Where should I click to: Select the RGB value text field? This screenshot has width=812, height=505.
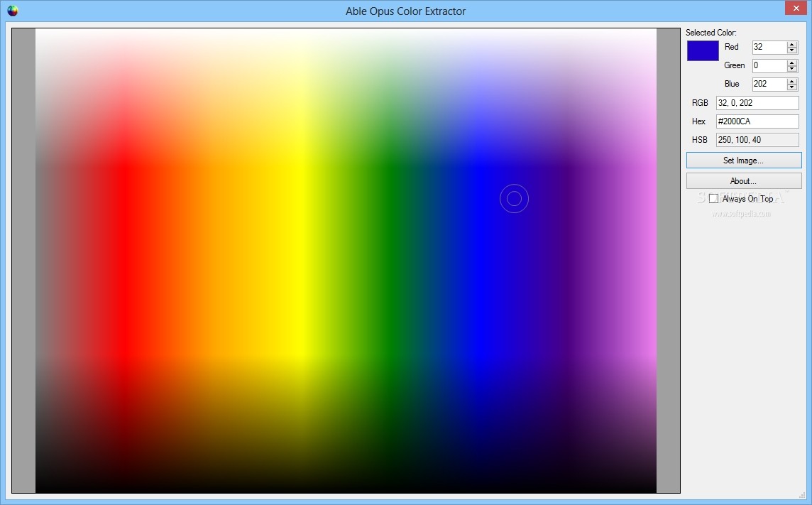coord(757,102)
